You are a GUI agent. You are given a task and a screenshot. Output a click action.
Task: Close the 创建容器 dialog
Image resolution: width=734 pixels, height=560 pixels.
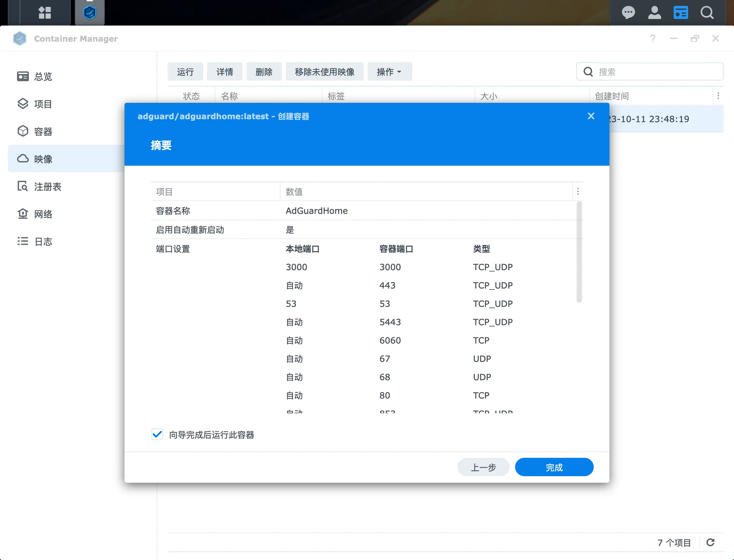click(591, 116)
